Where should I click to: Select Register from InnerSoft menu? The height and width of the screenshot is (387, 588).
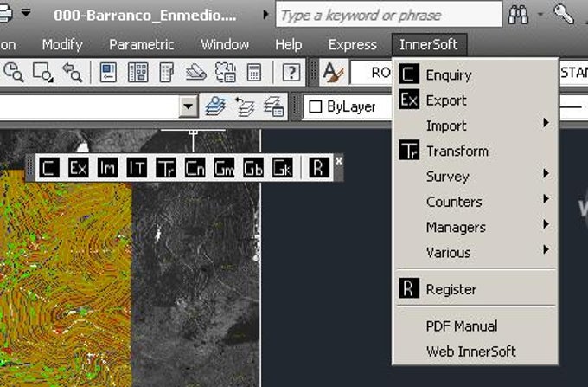pyautogui.click(x=475, y=289)
